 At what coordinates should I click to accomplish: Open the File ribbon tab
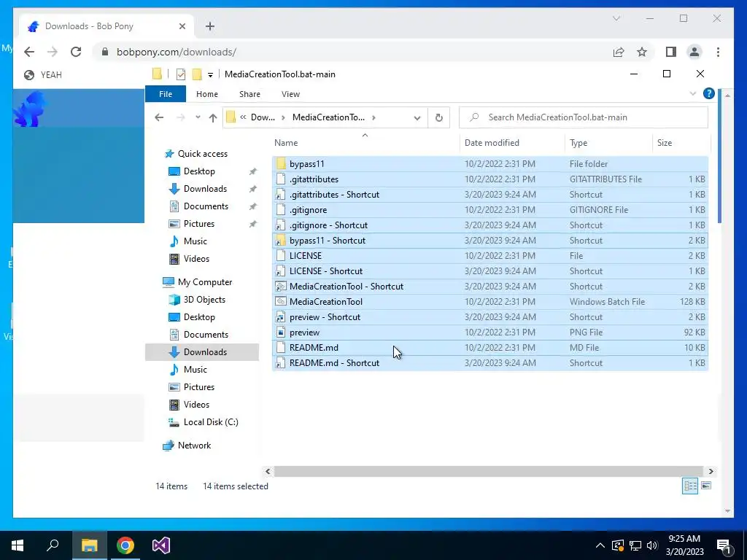tap(166, 94)
